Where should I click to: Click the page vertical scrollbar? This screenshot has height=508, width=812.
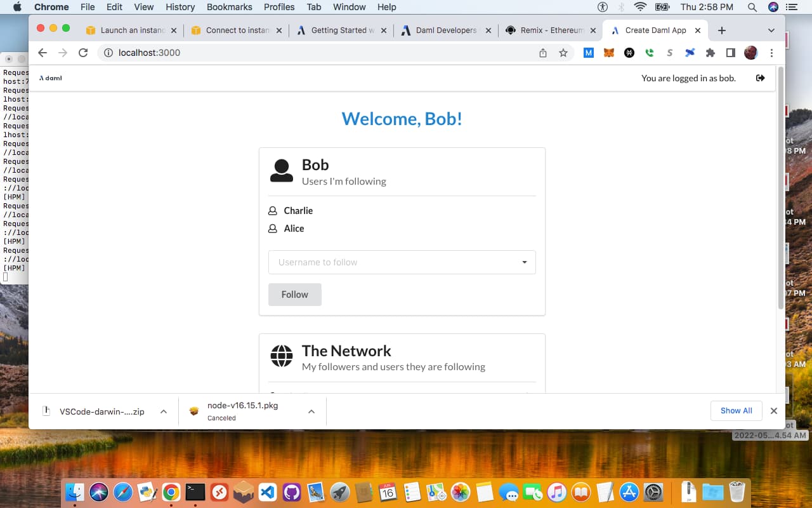[780, 190]
